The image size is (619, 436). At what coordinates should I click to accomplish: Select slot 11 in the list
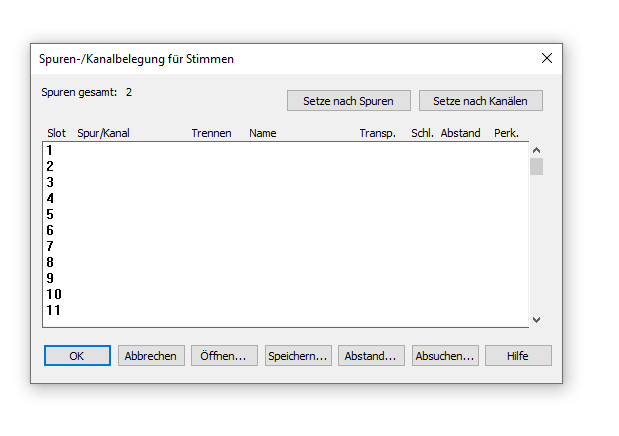[x=285, y=310]
